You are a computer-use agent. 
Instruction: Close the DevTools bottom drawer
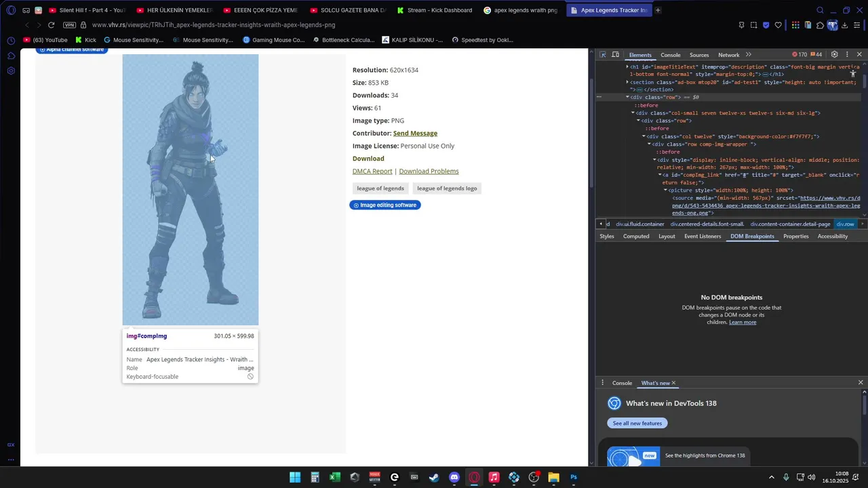tap(861, 382)
